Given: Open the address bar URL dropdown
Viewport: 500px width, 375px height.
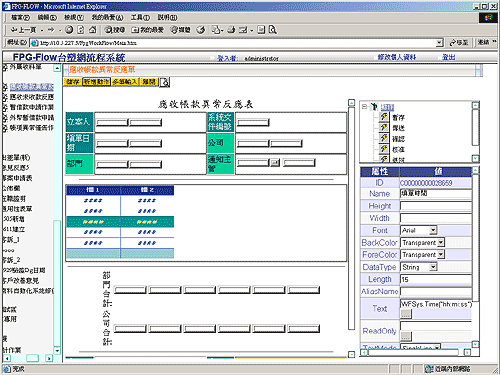Looking at the screenshot, I should (440, 43).
